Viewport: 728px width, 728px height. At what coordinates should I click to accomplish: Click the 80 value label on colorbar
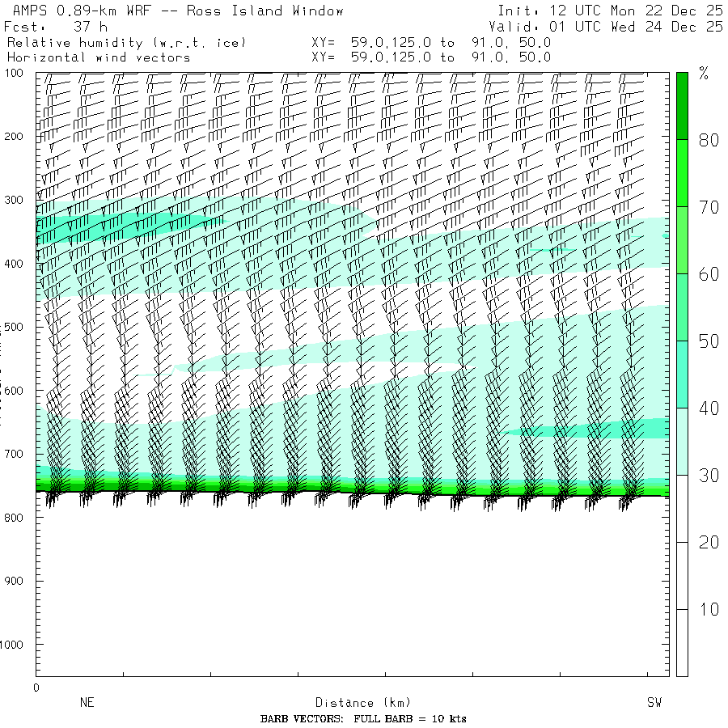pos(709,140)
